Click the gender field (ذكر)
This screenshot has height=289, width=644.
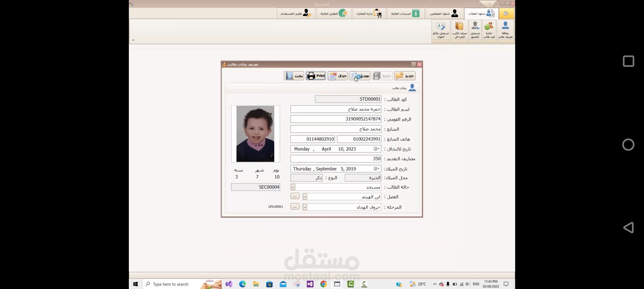point(306,178)
